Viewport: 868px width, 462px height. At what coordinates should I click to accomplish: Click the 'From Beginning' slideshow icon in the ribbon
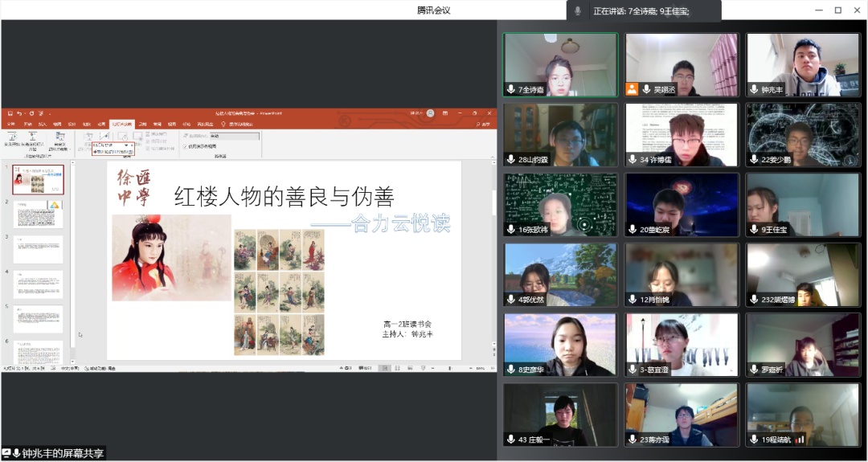14,137
